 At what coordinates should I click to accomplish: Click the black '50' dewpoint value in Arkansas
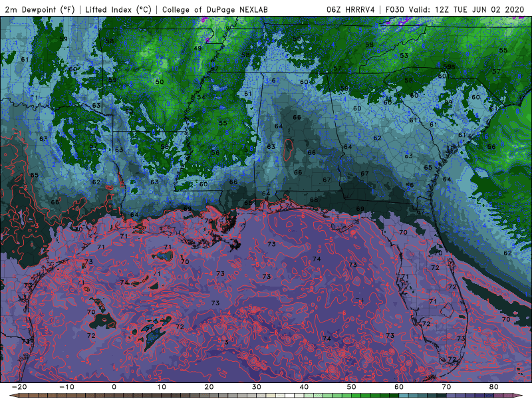[160, 82]
